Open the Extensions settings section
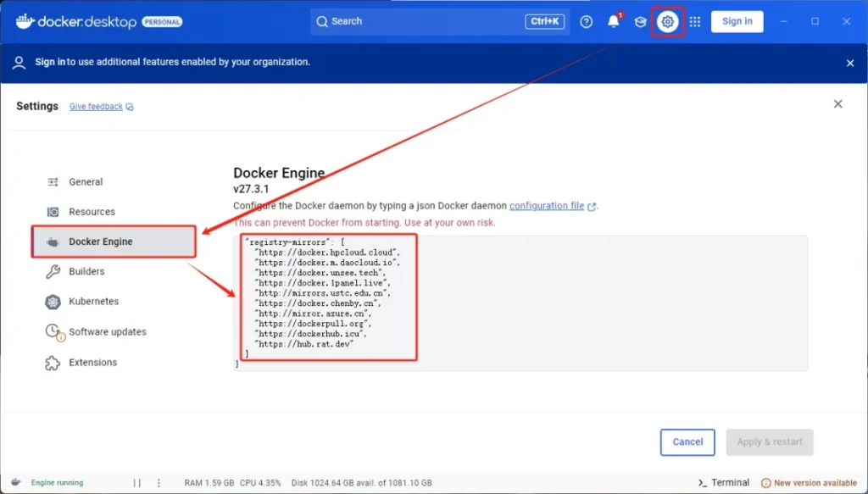 pos(92,363)
